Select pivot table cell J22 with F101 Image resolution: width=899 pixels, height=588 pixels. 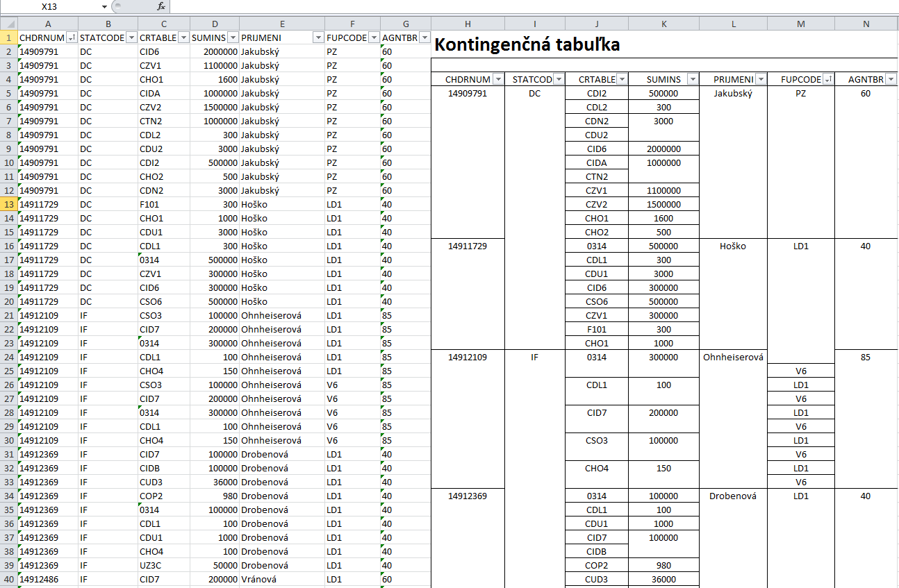point(596,329)
